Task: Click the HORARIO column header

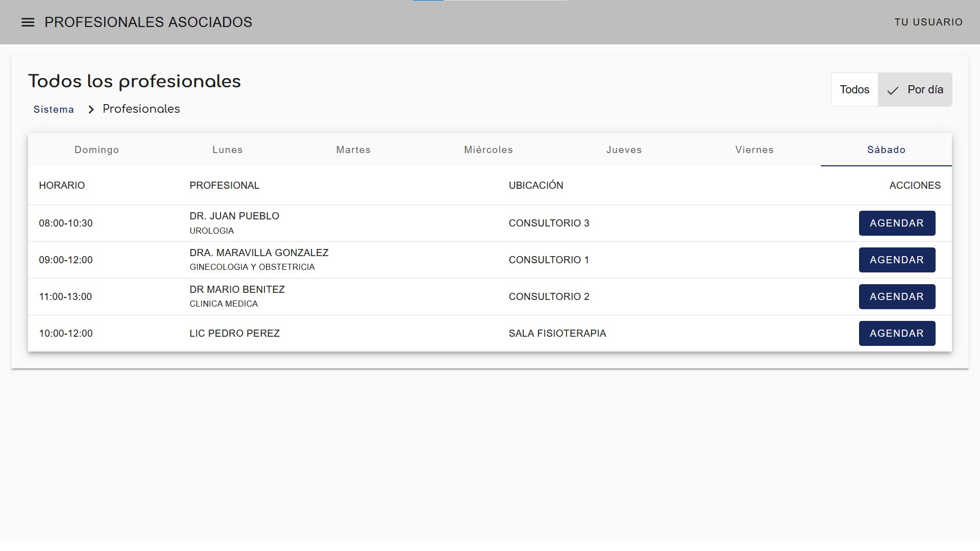Action: coord(62,186)
